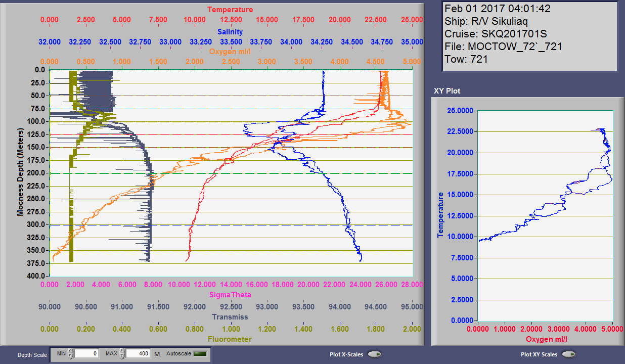625x364 pixels.
Task: Click 10.0000 on the XY Plot Temperature axis
Action: pos(461,237)
